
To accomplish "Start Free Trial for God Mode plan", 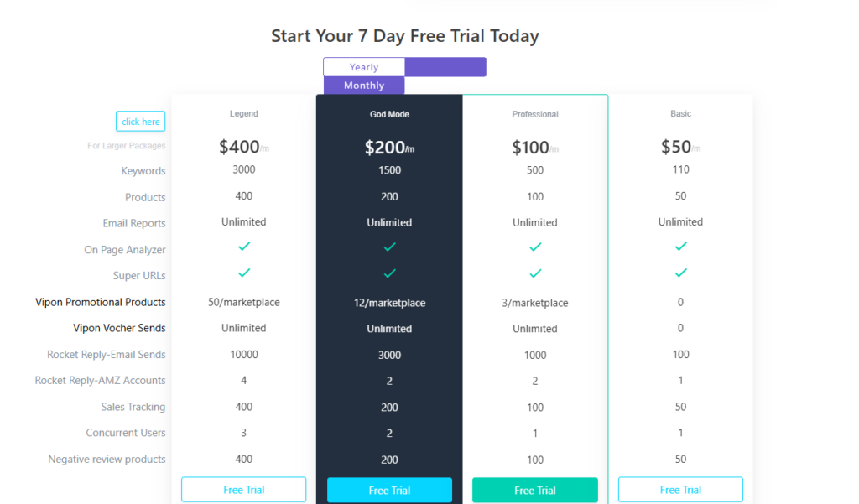I will point(389,491).
